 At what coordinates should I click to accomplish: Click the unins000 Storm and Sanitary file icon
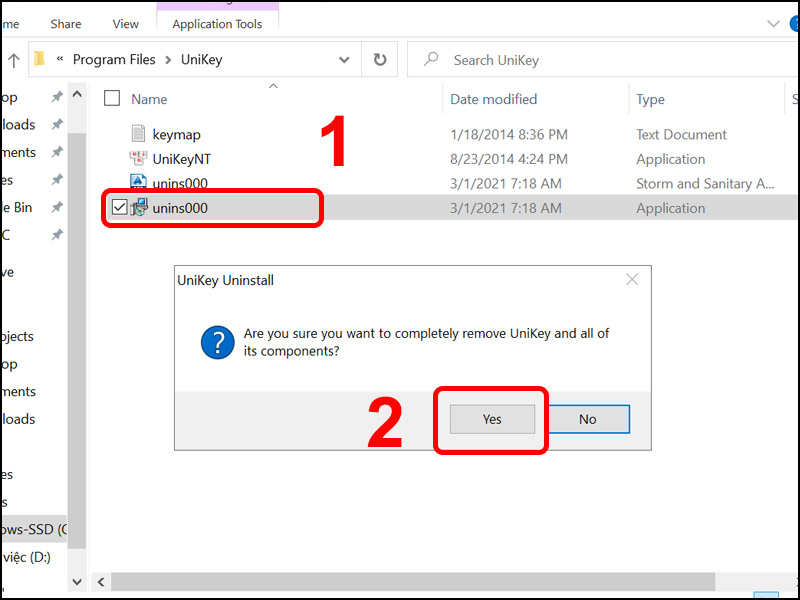(139, 184)
